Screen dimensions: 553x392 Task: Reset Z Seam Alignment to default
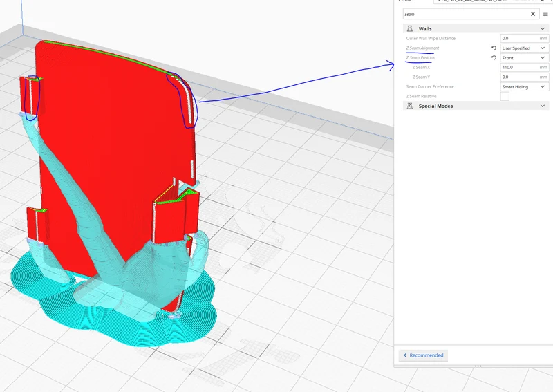494,48
